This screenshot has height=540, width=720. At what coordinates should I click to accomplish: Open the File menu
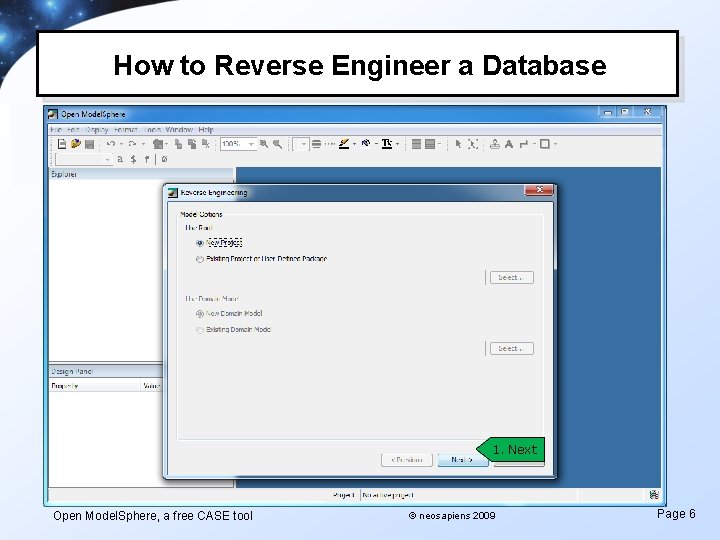pos(56,130)
